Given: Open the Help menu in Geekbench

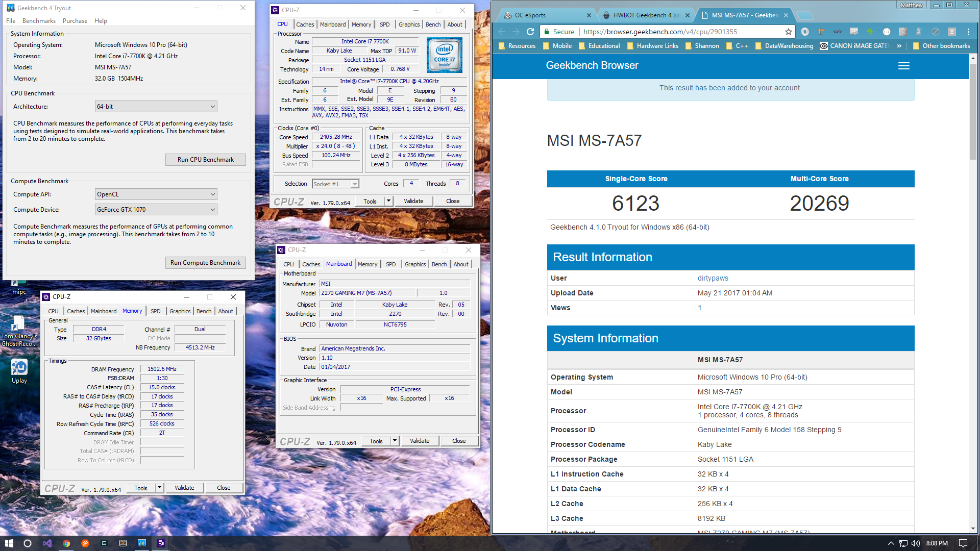Looking at the screenshot, I should (101, 21).
